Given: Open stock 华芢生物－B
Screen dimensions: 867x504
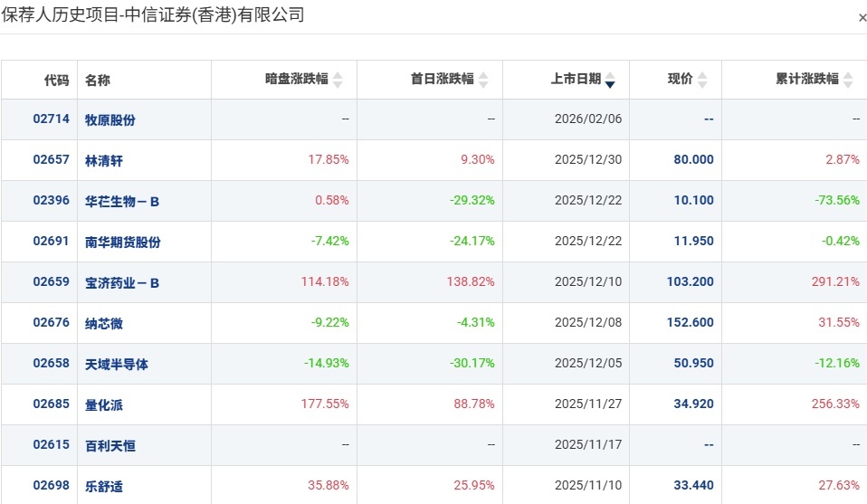Looking at the screenshot, I should [121, 202].
